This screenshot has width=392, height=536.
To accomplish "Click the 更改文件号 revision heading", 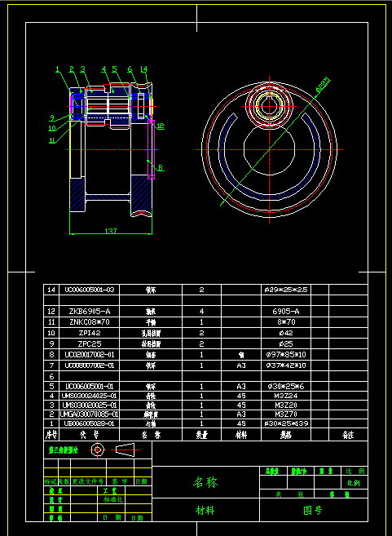I will point(88,481).
